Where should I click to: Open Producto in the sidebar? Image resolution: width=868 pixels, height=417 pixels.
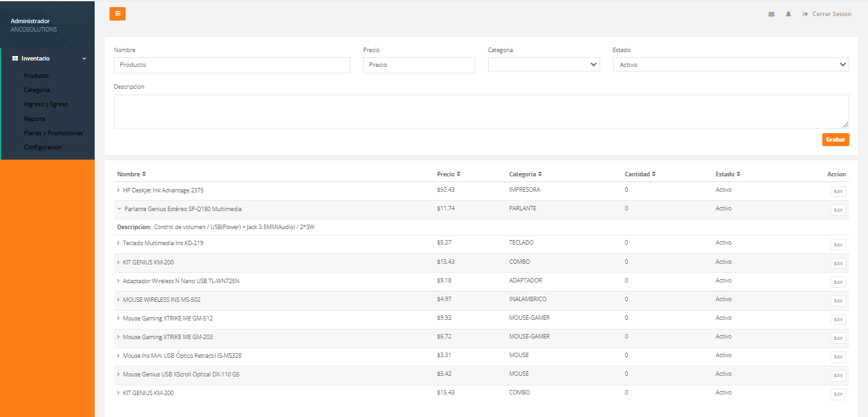tap(36, 76)
